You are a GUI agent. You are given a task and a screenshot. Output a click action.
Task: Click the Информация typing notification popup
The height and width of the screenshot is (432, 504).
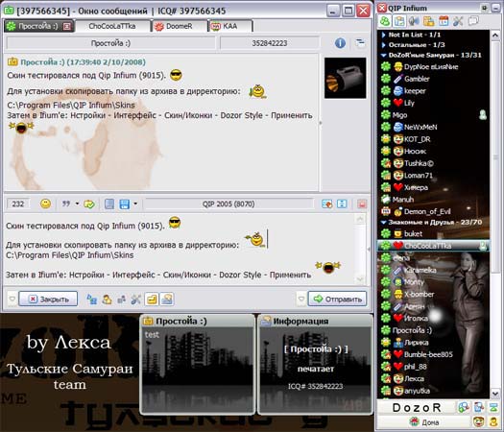pos(315,364)
